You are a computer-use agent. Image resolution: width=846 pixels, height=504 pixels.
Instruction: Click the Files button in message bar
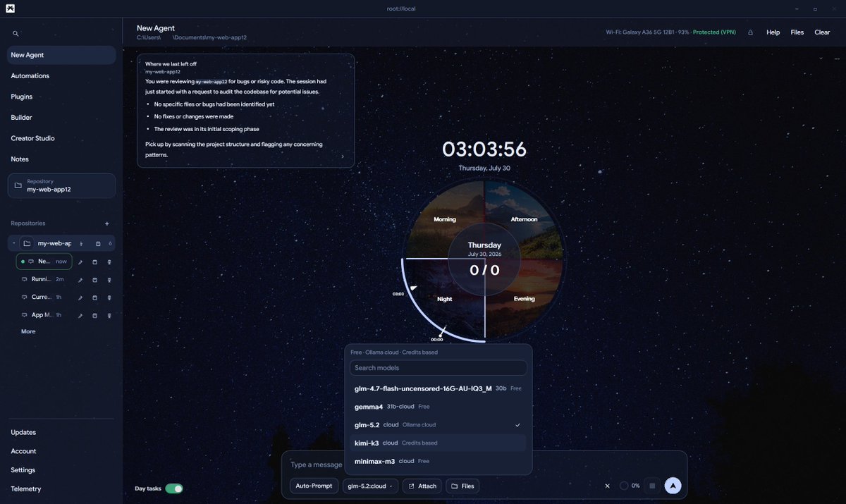click(462, 486)
